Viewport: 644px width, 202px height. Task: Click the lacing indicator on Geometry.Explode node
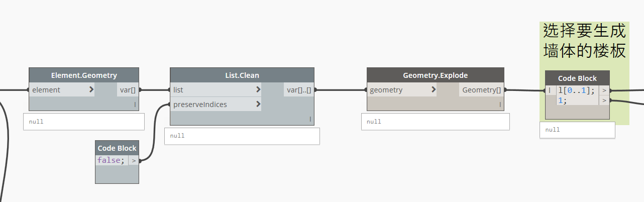(500, 105)
